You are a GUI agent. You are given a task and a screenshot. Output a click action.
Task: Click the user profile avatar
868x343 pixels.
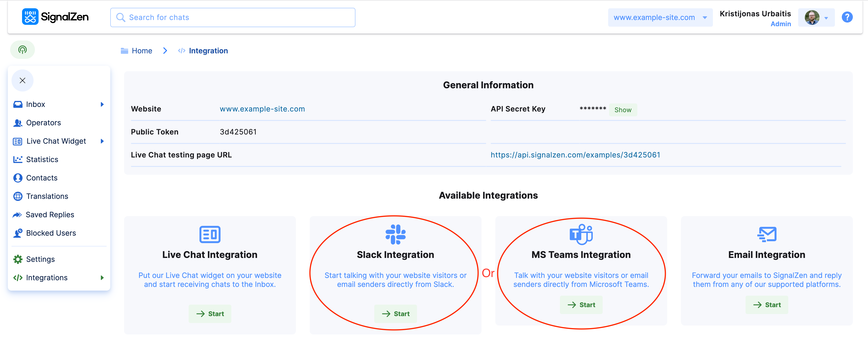click(812, 17)
